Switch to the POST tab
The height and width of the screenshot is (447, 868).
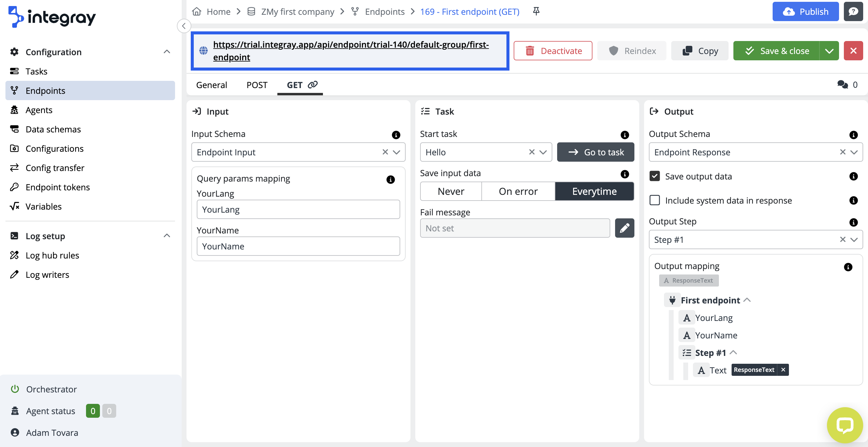pyautogui.click(x=257, y=85)
